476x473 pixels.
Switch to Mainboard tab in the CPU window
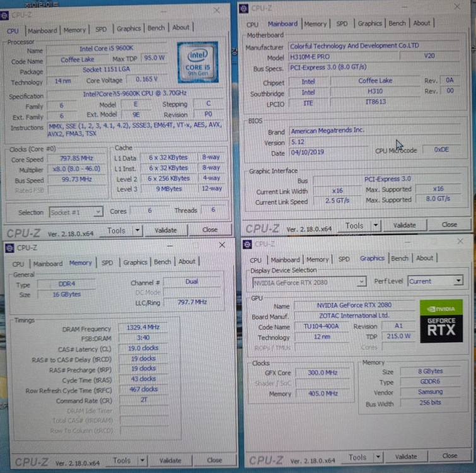tap(42, 31)
